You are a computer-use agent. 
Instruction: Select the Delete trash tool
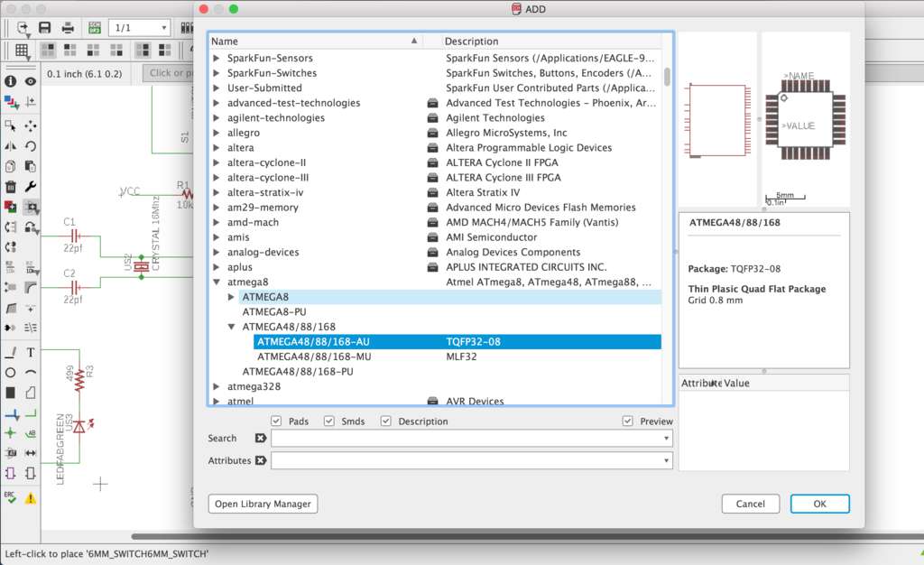pos(11,187)
